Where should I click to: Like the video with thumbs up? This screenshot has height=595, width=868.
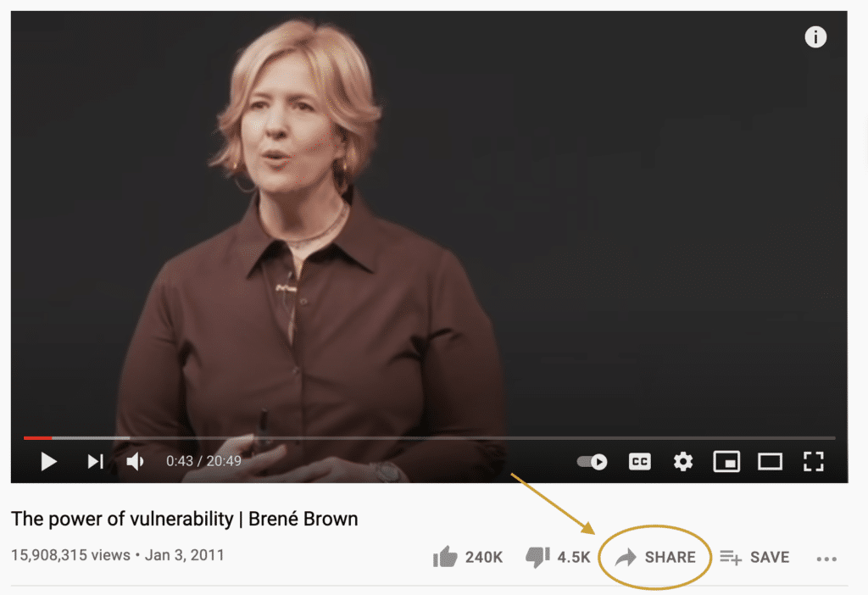point(445,557)
